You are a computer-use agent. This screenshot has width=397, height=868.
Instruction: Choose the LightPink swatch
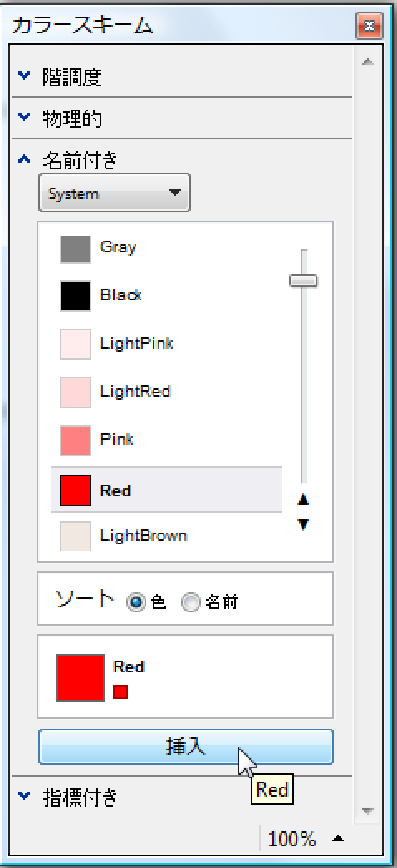point(76,344)
